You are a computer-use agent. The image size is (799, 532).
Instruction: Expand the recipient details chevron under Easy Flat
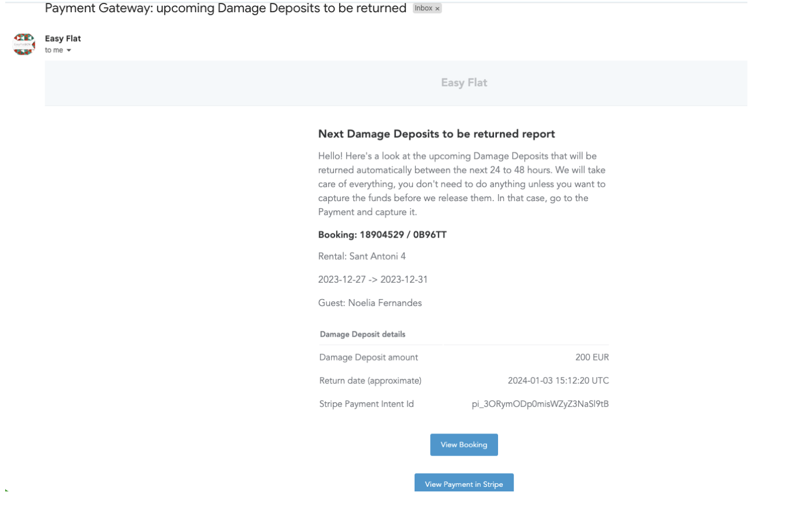click(x=70, y=50)
